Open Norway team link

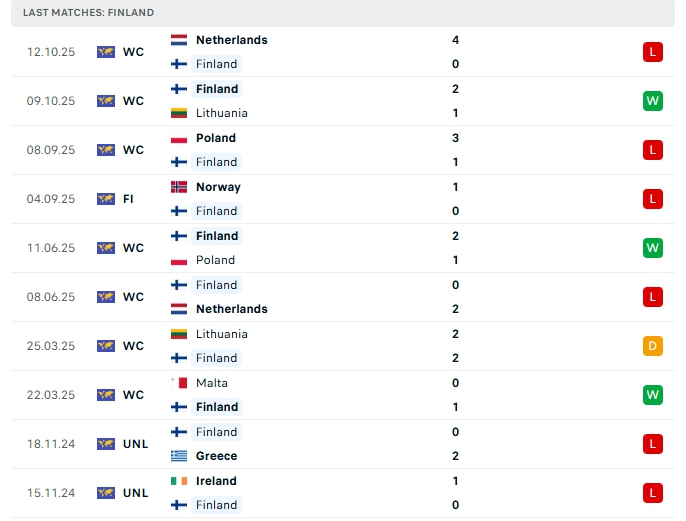coord(218,187)
